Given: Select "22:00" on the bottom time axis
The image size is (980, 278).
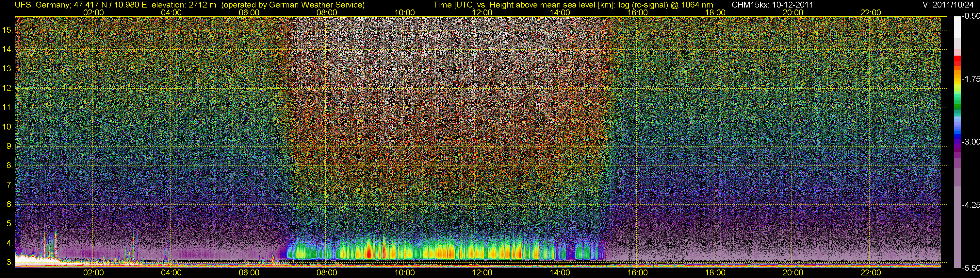Looking at the screenshot, I should (871, 273).
